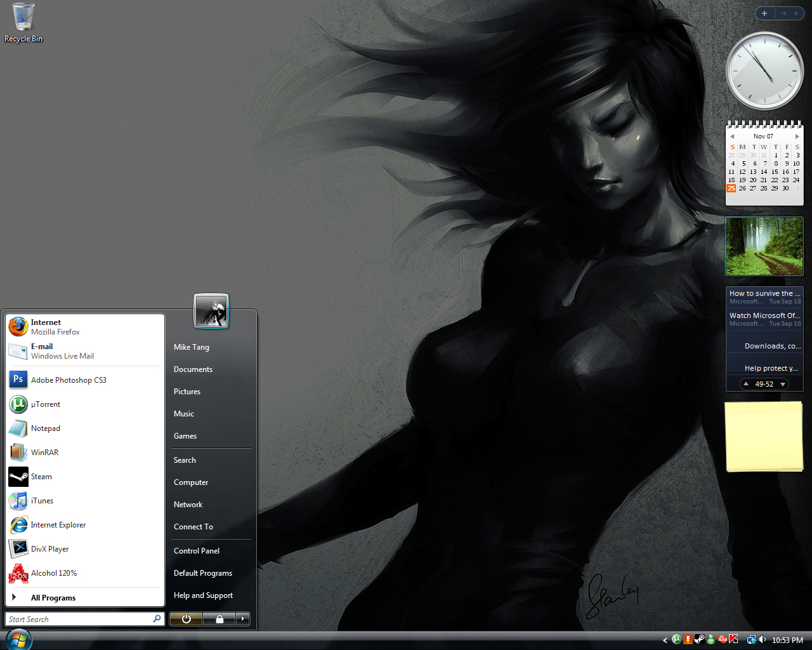
Task: Click the Windows Start orb
Action: point(18,639)
